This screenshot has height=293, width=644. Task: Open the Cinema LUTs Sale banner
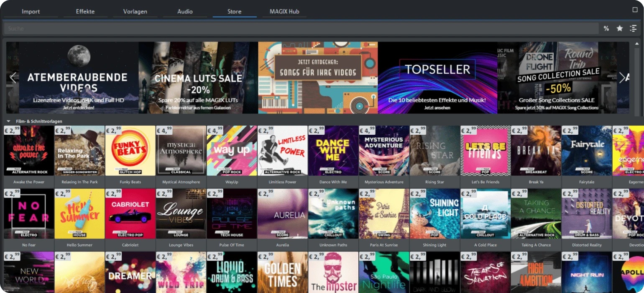pos(198,77)
